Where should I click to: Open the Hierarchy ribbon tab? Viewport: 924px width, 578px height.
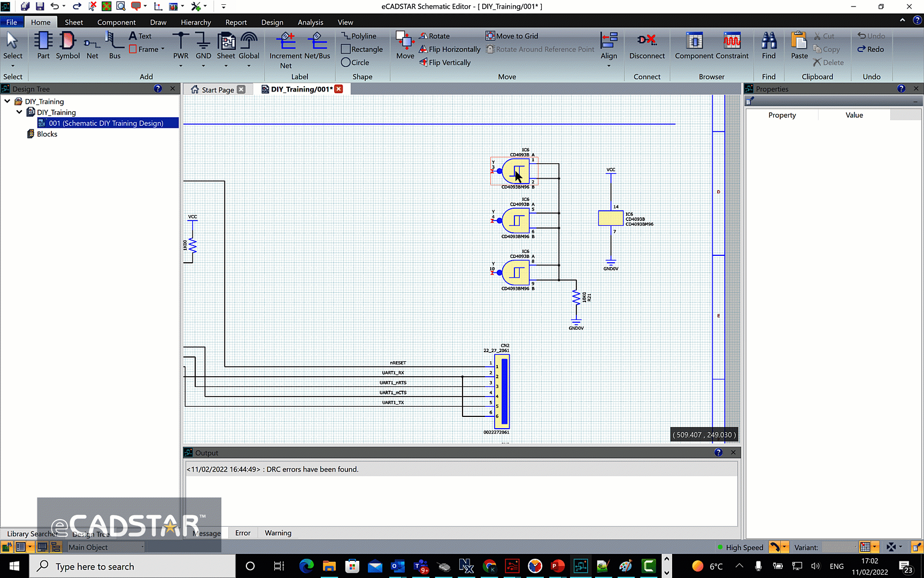pos(196,22)
